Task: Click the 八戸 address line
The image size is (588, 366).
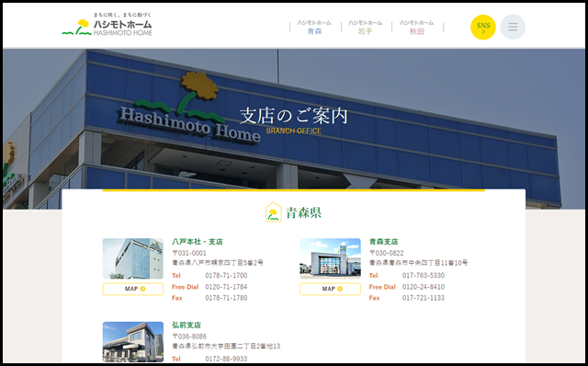Action: [x=218, y=263]
